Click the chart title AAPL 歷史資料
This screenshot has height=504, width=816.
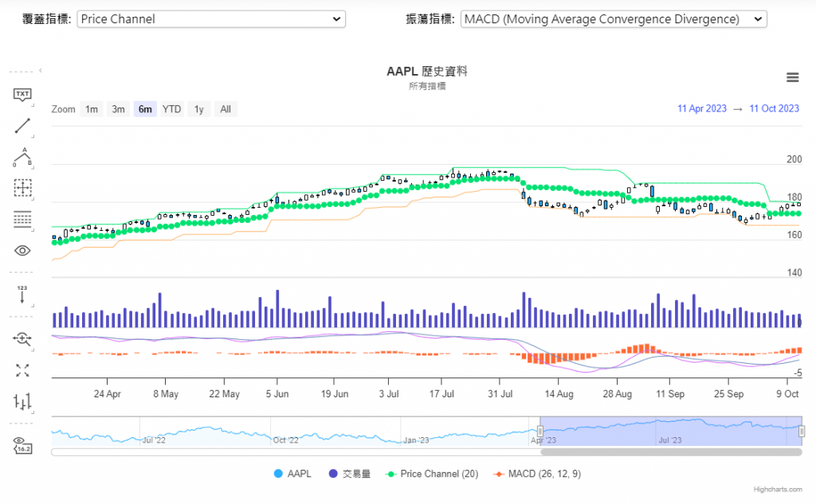point(427,72)
